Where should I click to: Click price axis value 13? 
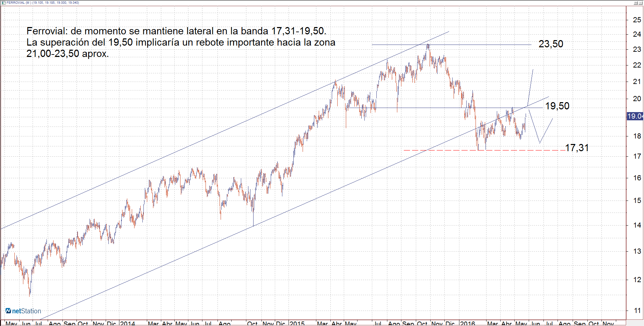pos(637,251)
